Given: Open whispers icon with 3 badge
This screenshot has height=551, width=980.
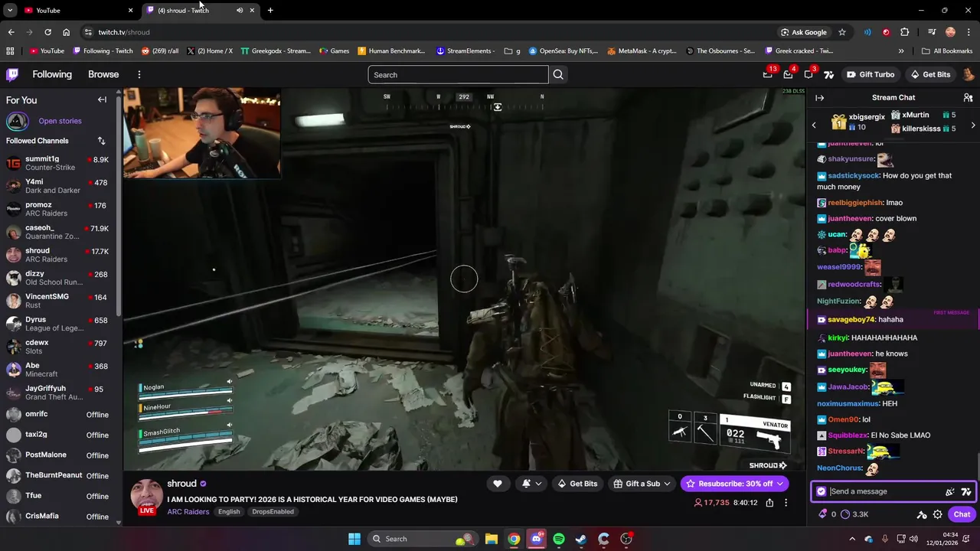Looking at the screenshot, I should tap(808, 74).
